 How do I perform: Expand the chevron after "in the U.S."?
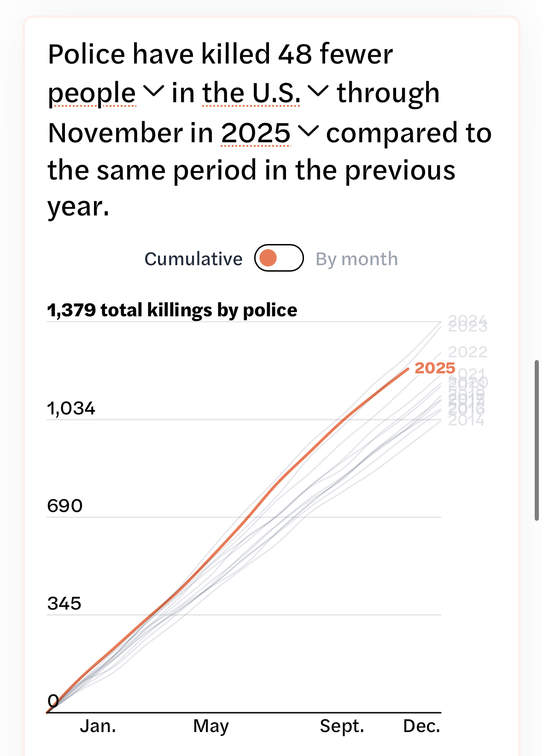pyautogui.click(x=318, y=92)
